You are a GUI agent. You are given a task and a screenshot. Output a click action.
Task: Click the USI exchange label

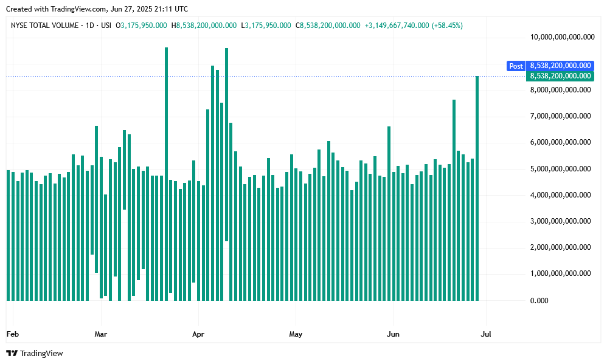coord(106,26)
